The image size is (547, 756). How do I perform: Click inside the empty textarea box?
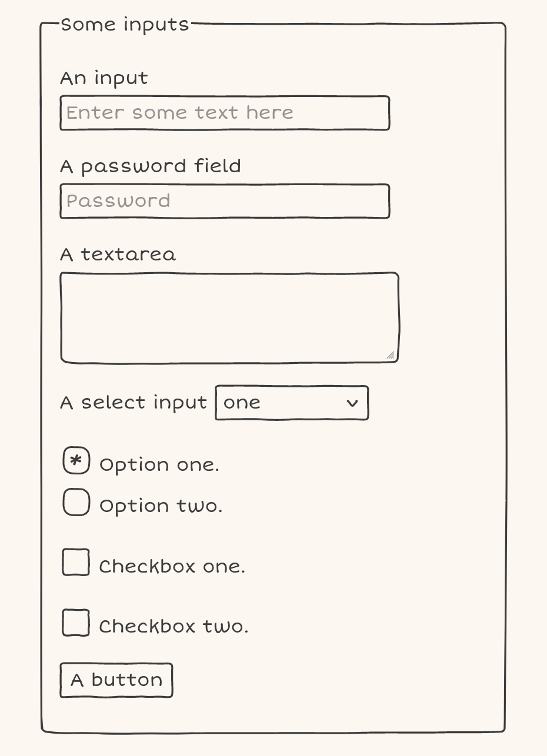point(230,317)
